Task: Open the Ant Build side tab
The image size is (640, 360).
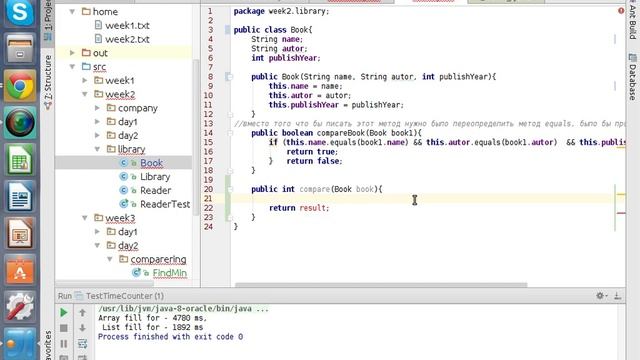Action: (x=633, y=20)
